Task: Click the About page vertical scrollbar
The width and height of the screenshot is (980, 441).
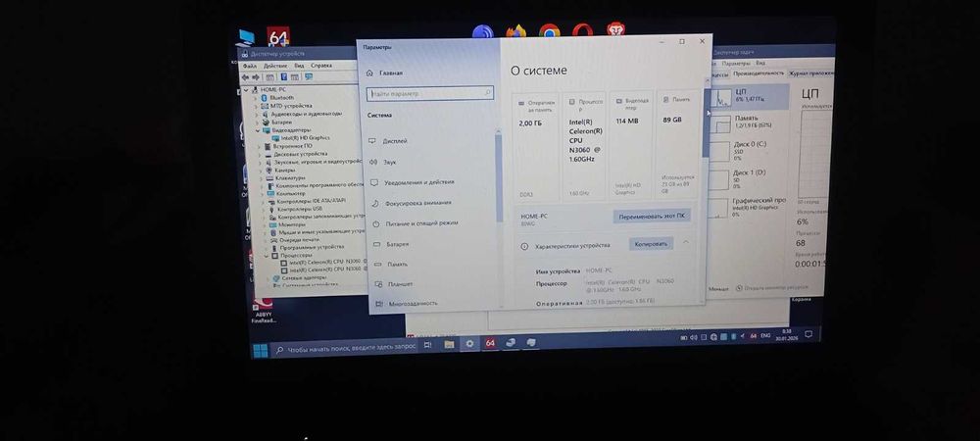Action: coord(707,122)
